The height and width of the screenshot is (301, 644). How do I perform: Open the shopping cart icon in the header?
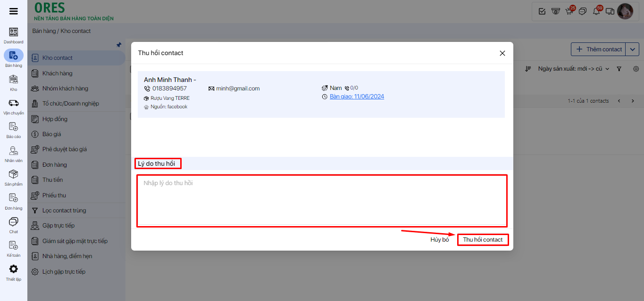click(x=569, y=11)
